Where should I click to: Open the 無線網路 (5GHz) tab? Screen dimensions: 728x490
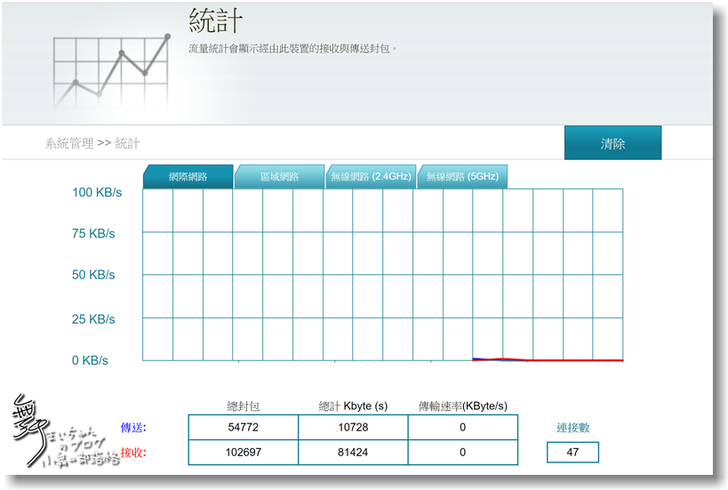(462, 177)
